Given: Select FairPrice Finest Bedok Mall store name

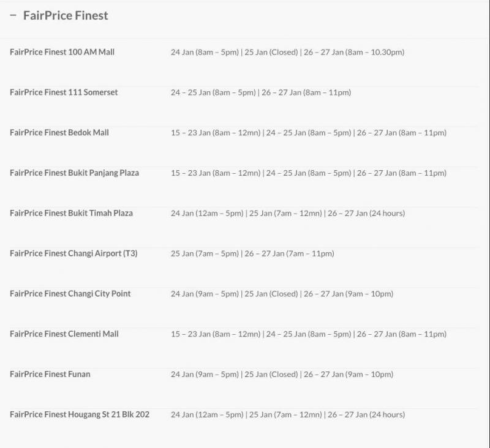Looking at the screenshot, I should click(x=59, y=133).
